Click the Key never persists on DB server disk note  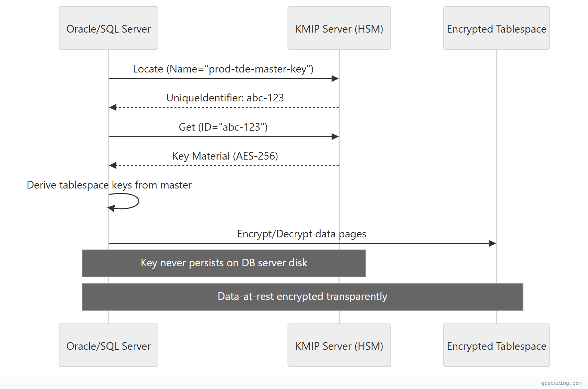[x=224, y=263]
